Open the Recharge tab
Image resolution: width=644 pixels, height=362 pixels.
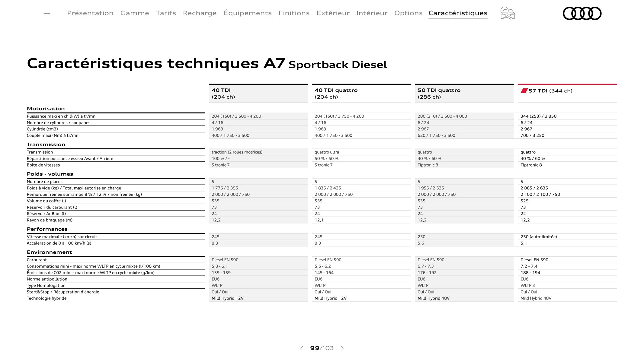(200, 13)
